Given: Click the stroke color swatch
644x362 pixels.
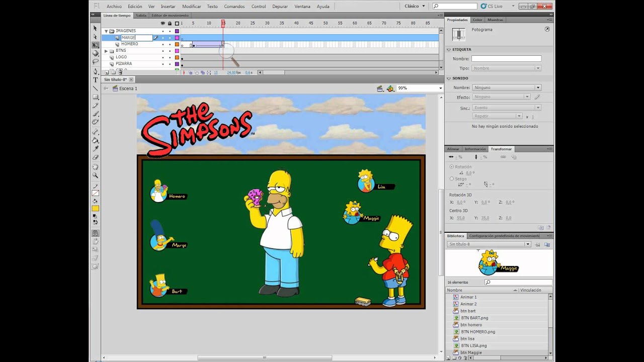Looking at the screenshot, I should click(95, 194).
